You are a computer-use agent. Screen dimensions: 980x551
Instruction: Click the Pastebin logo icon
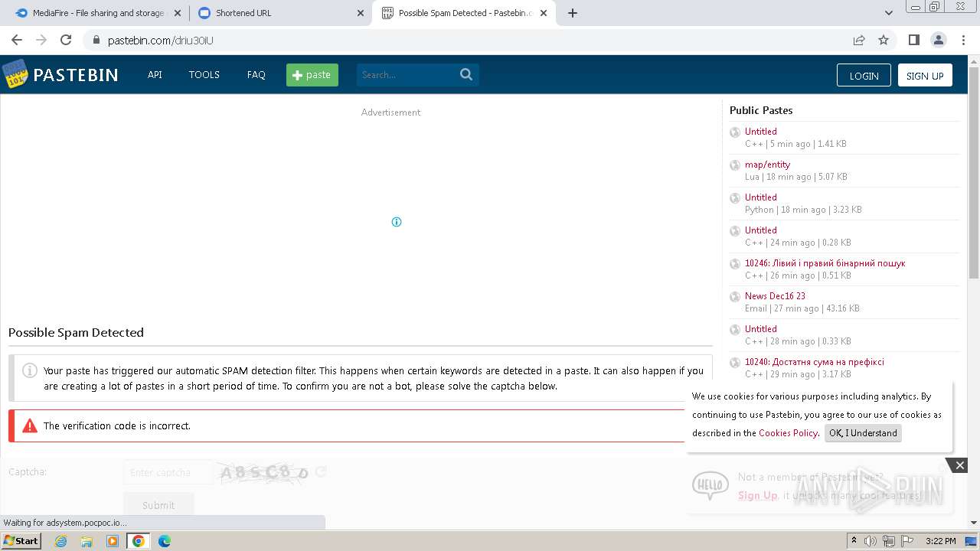click(x=15, y=74)
